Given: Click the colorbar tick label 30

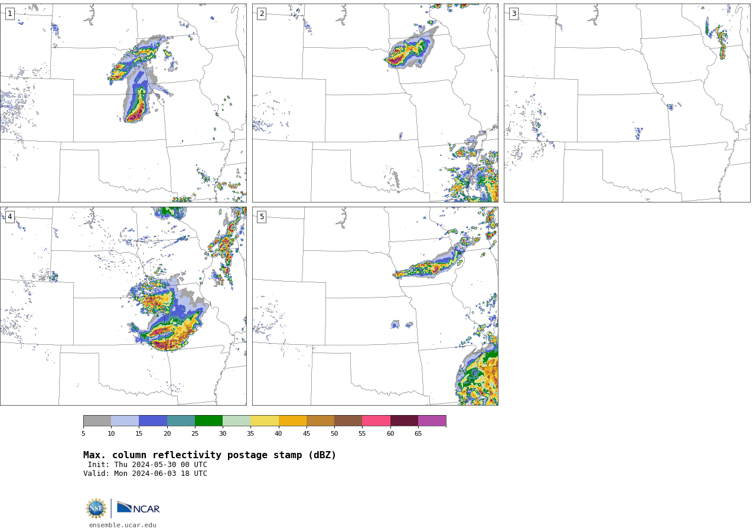Looking at the screenshot, I should 223,434.
